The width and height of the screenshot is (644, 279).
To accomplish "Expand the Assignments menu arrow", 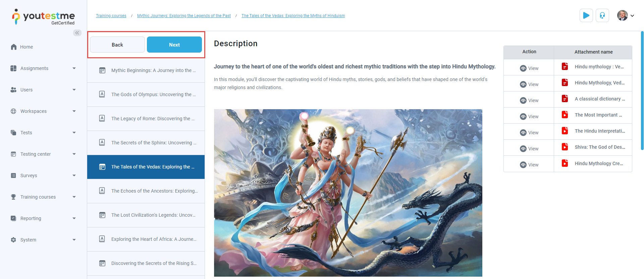I will (x=74, y=68).
